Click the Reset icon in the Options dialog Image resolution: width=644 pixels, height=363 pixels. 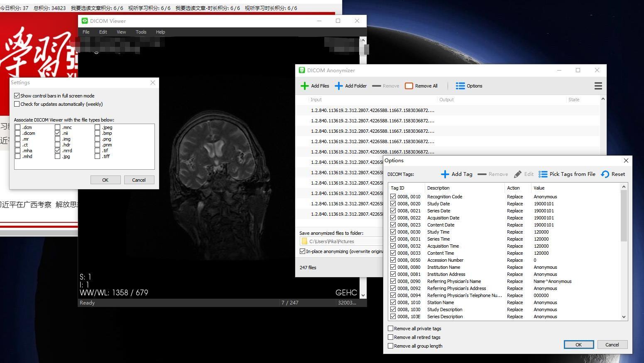(605, 174)
